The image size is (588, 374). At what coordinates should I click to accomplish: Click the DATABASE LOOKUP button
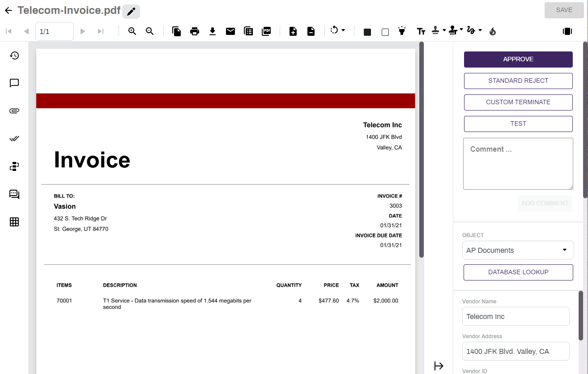click(x=518, y=272)
